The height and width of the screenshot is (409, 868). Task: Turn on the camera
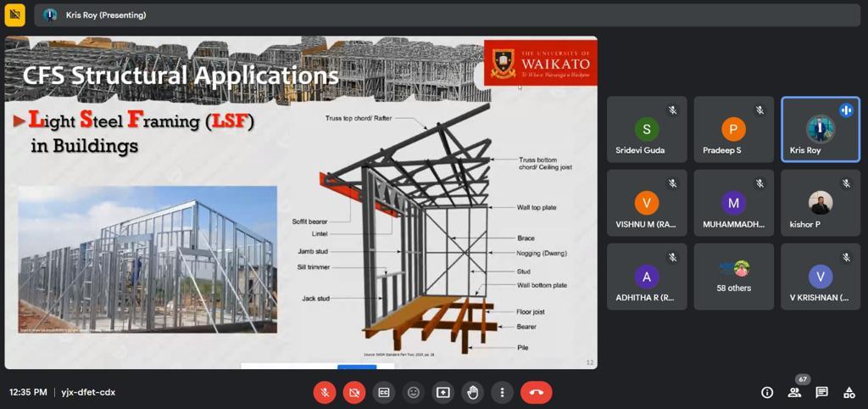click(x=354, y=392)
